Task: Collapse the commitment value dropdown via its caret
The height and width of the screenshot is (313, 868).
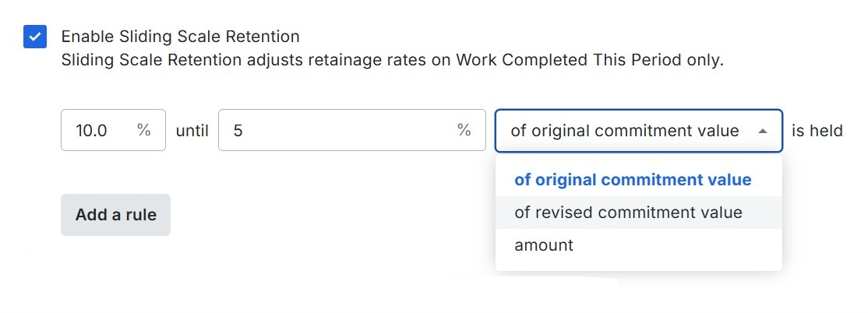Action: pos(763,132)
